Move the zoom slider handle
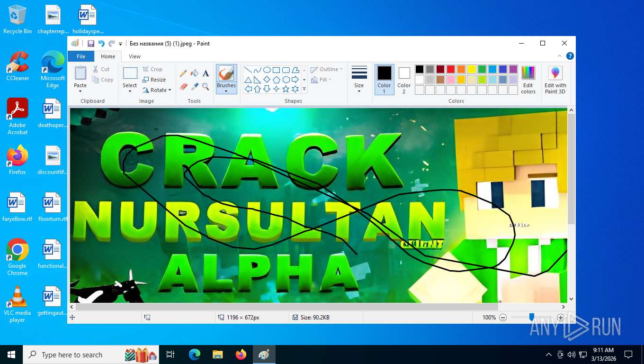The image size is (644, 364). point(532,317)
